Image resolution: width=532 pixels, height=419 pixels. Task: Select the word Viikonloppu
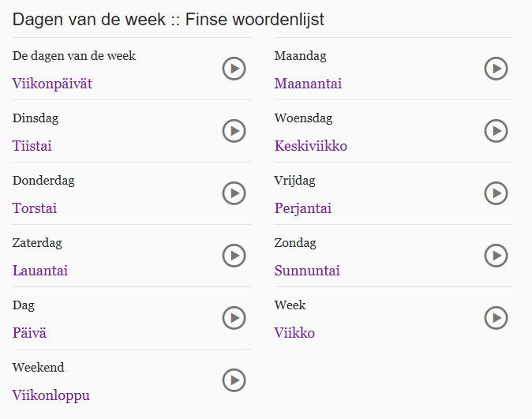click(51, 396)
